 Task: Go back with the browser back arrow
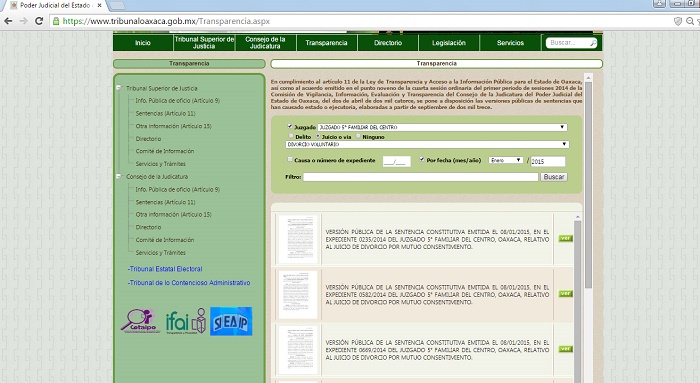pos(8,21)
